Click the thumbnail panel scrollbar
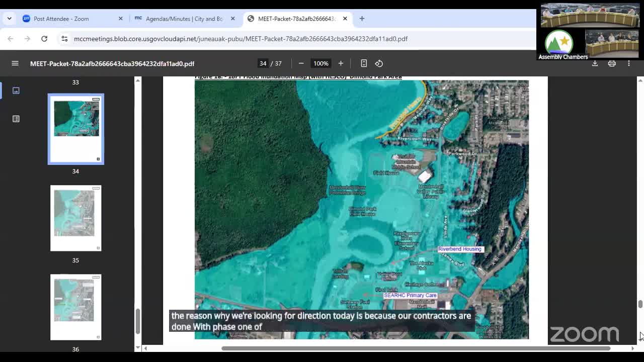Viewport: 644px width, 362px height. (138, 321)
